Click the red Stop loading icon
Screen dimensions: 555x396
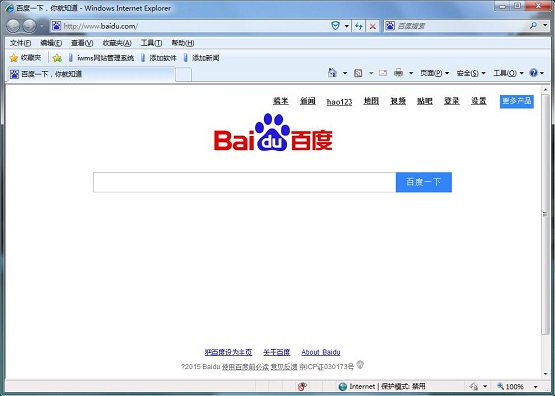tap(373, 26)
